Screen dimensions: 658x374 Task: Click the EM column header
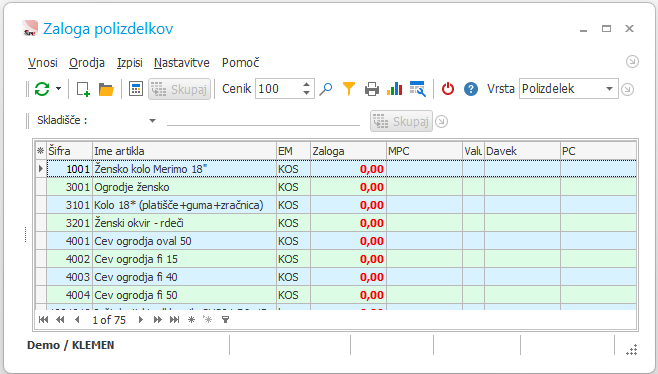293,151
